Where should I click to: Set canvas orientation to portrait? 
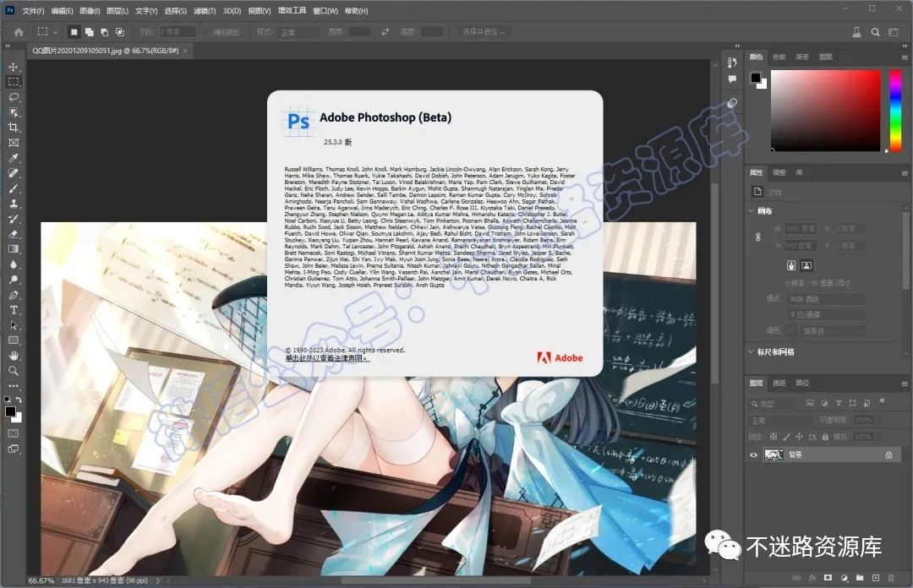[x=790, y=265]
